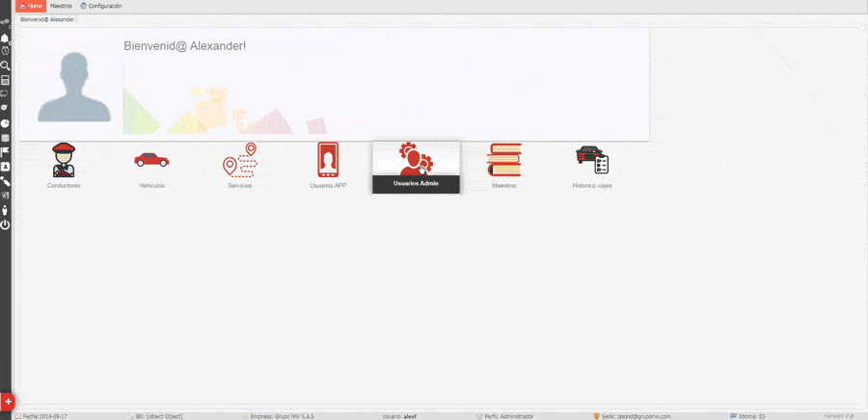Open the Historico viajes icon

point(591,160)
